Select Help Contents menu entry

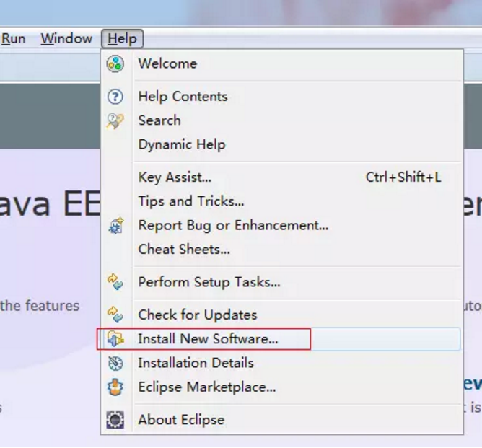click(281, 97)
